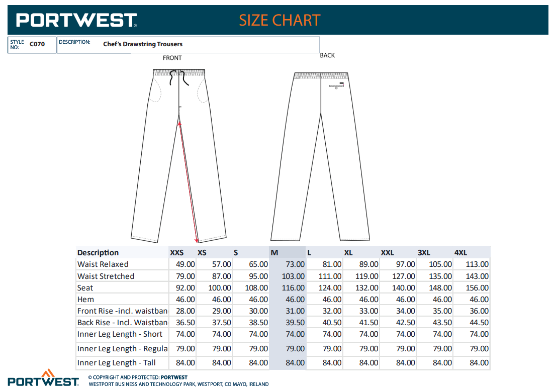Click the Hem row label
Viewport: 556px width, 392px height.
86,299
